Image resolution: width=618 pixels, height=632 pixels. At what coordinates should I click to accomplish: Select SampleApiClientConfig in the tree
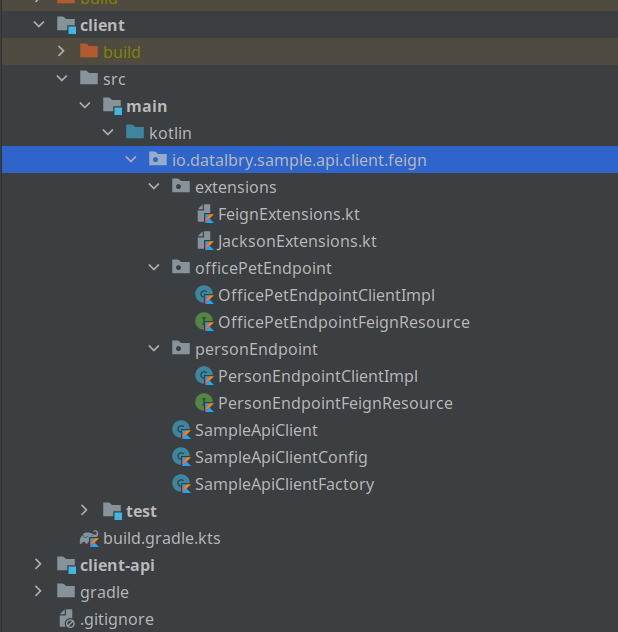pos(281,457)
